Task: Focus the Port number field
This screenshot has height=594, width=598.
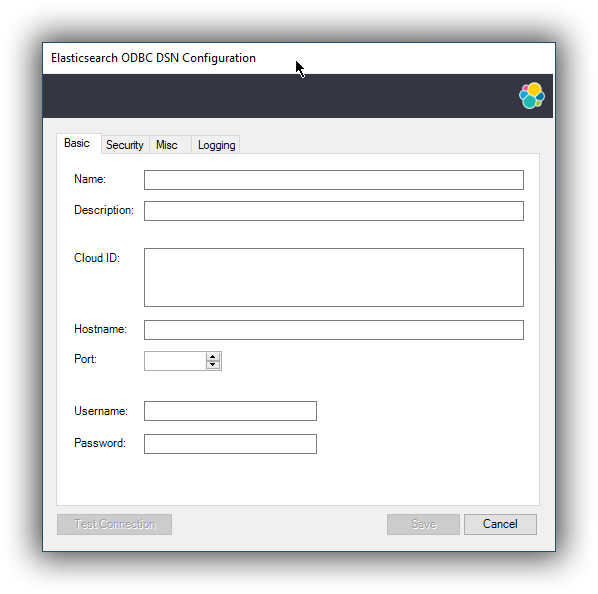Action: [175, 361]
